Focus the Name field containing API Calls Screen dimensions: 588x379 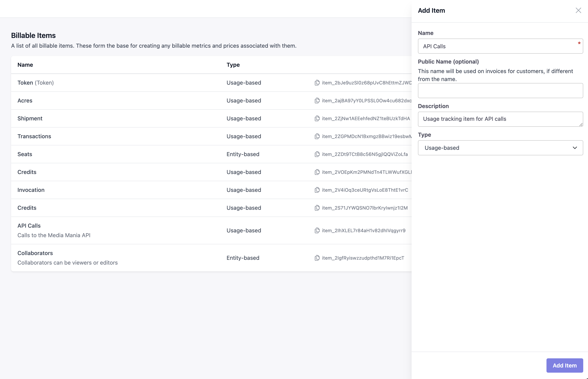497,46
